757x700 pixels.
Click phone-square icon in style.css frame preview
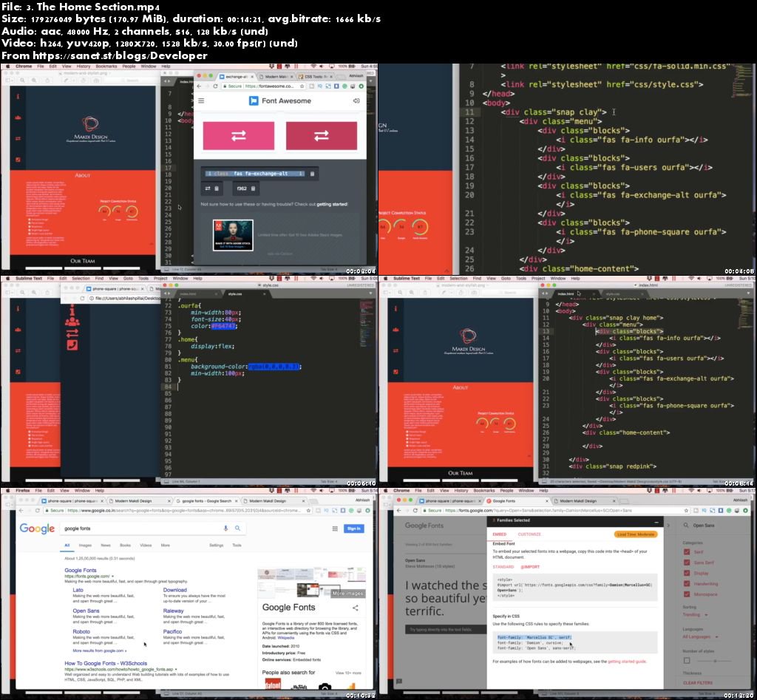72,344
